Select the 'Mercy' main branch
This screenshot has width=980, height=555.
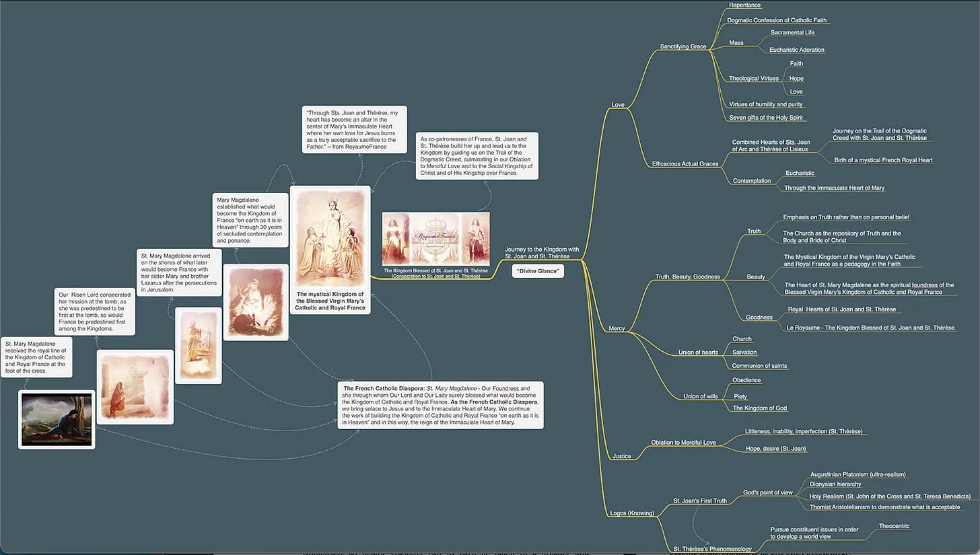click(617, 329)
